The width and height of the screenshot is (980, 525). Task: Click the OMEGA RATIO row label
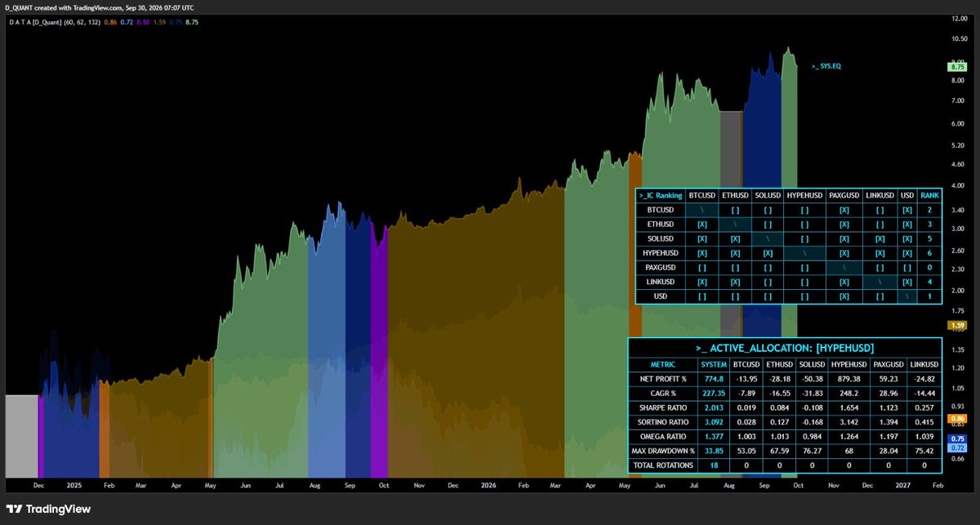(662, 436)
